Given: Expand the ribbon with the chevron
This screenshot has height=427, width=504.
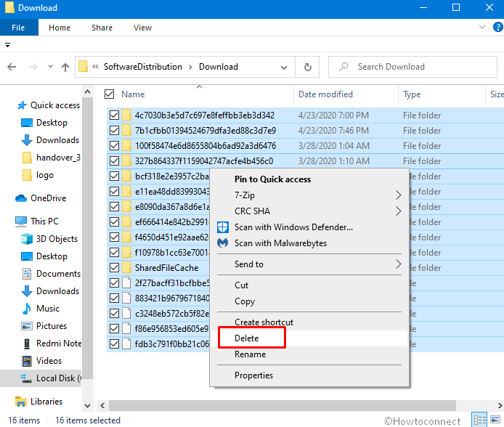Looking at the screenshot, I should (x=481, y=27).
